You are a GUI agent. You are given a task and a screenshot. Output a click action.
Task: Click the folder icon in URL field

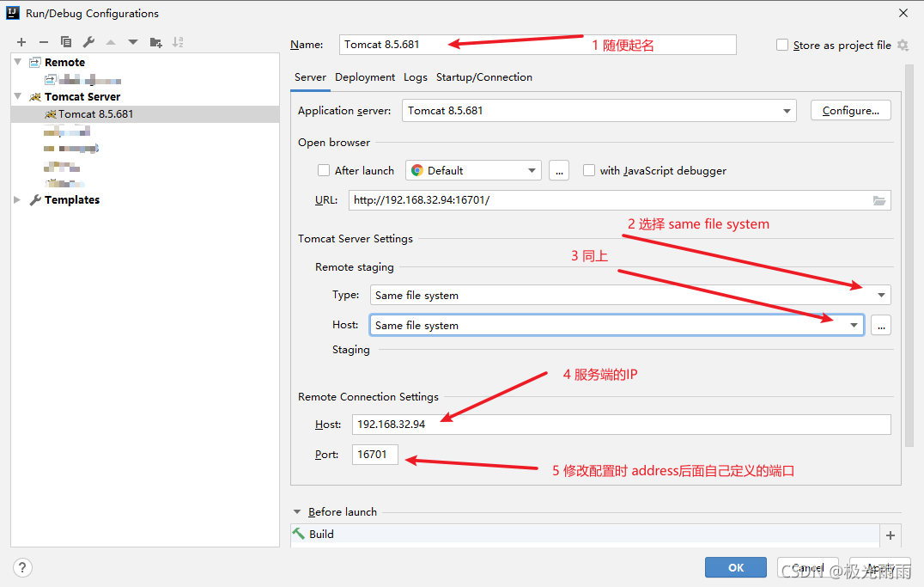click(x=879, y=200)
